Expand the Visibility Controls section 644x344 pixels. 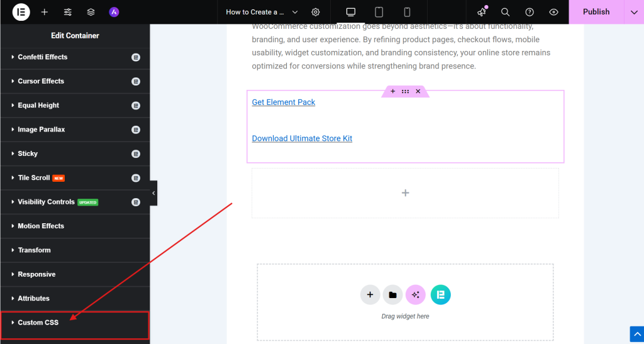[x=75, y=202]
